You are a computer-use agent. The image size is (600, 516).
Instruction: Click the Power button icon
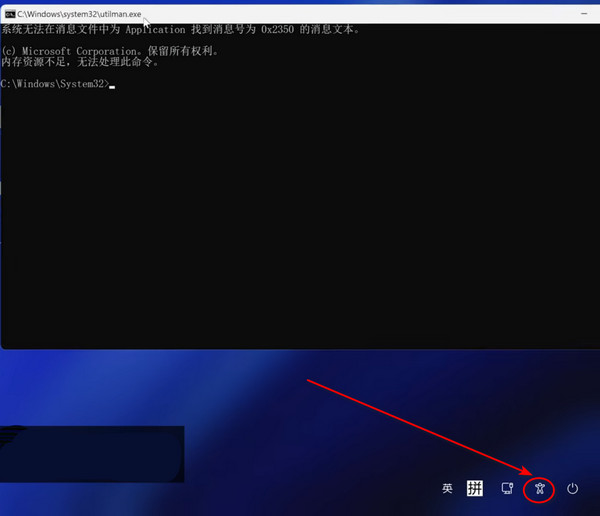click(573, 489)
